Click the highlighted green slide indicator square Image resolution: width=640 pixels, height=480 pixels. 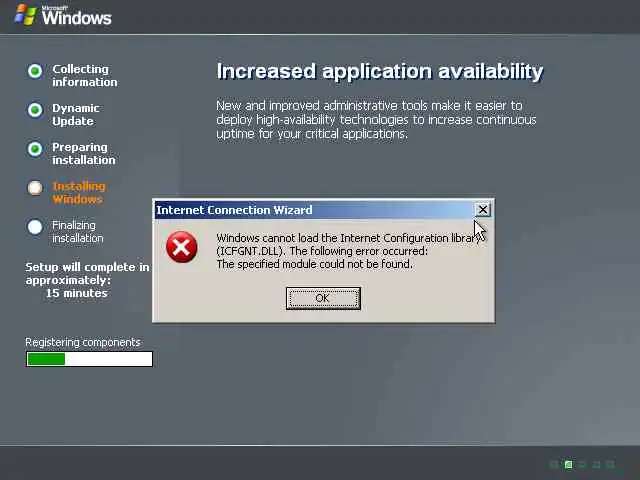[x=568, y=464]
